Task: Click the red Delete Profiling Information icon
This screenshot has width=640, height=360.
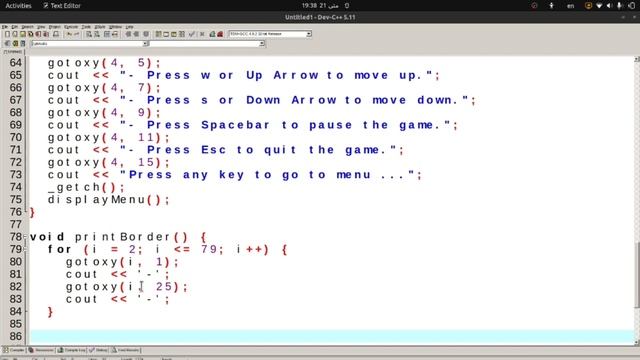Action: (220, 34)
